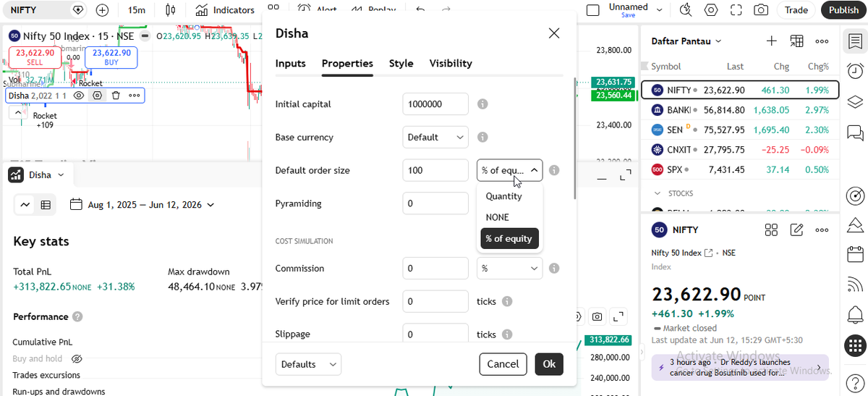Image resolution: width=868 pixels, height=396 pixels.
Task: Click the Slippage ticks input field
Action: coord(435,334)
